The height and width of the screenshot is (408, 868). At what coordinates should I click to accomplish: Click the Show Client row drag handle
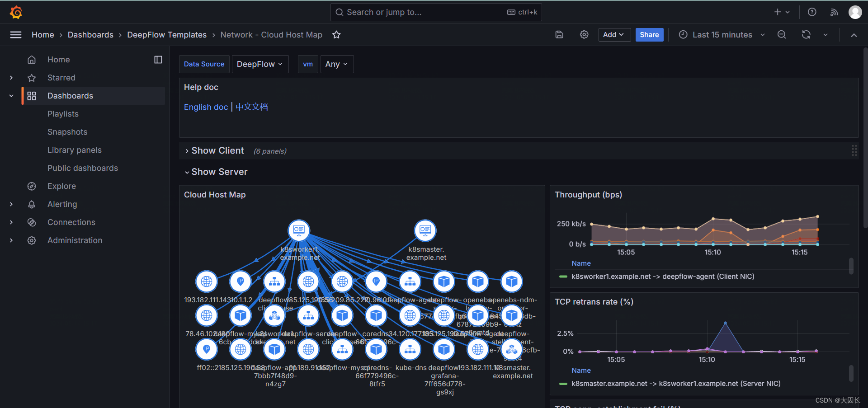(854, 150)
